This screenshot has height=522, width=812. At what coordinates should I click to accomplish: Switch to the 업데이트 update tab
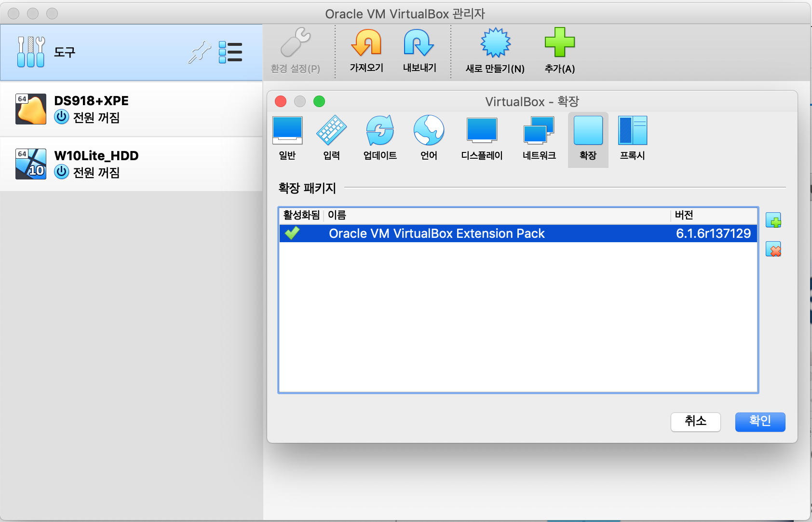pos(380,139)
